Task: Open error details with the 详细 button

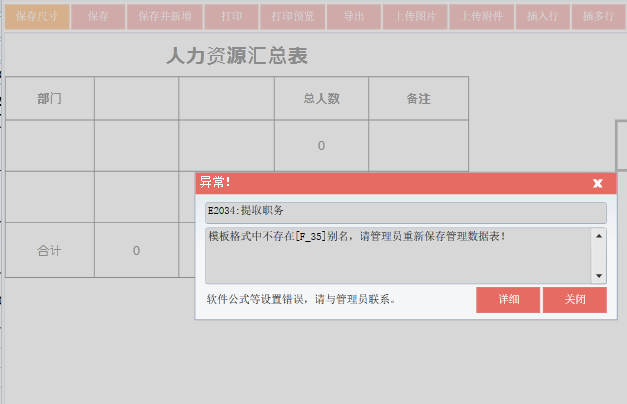Action: point(508,300)
